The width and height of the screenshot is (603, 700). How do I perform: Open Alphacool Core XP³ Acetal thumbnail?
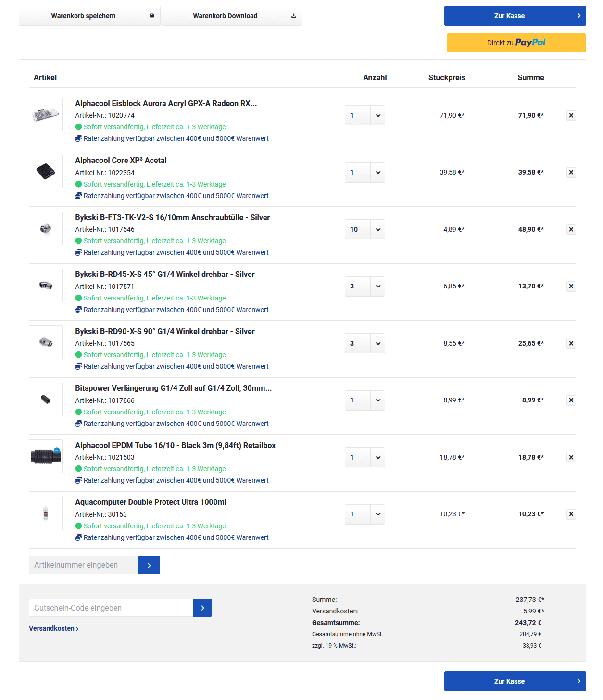click(x=46, y=172)
